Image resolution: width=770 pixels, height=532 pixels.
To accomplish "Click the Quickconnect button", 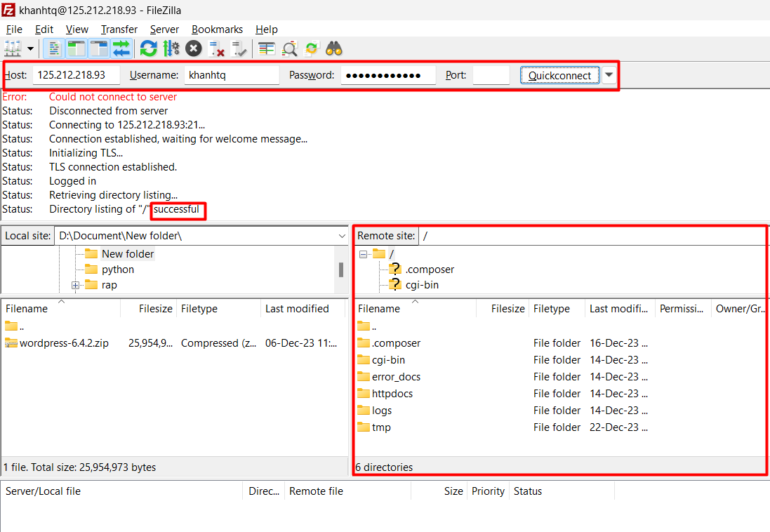I will [559, 75].
